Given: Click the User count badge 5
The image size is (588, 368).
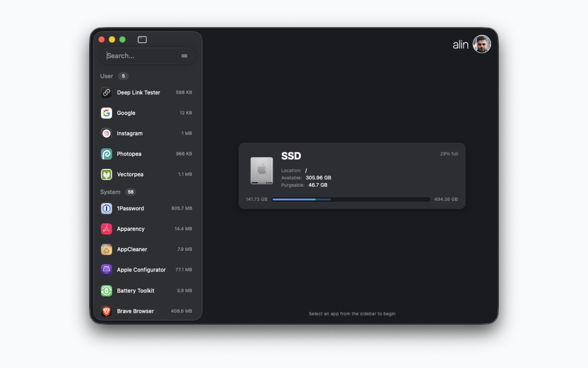Looking at the screenshot, I should 123,76.
